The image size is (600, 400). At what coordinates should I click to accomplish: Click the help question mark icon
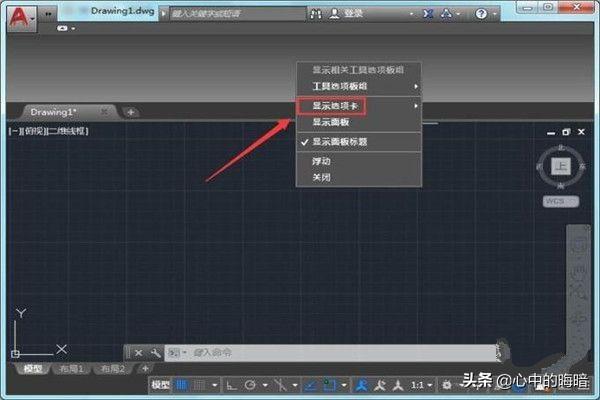tap(481, 15)
